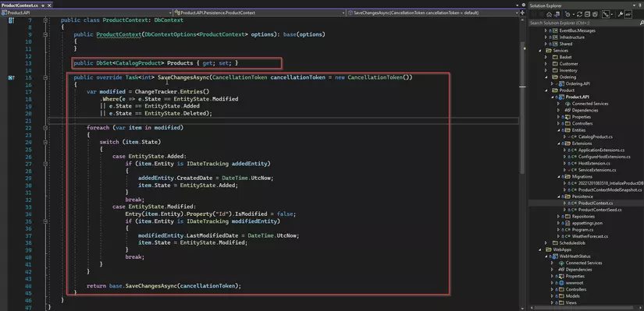The image size is (644, 311).
Task: Select the Ordering.API project
Action: click(578, 83)
